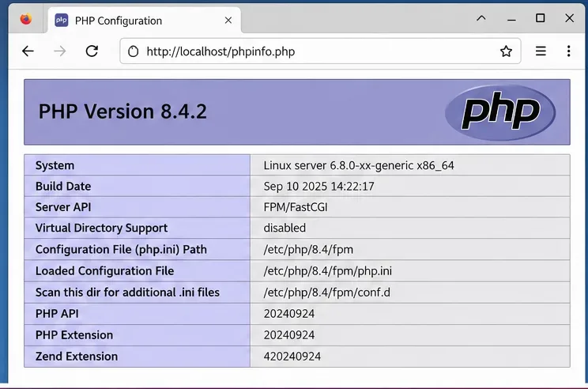
Task: Click the Sep 10 2025 14:22:17 value
Action: [318, 187]
